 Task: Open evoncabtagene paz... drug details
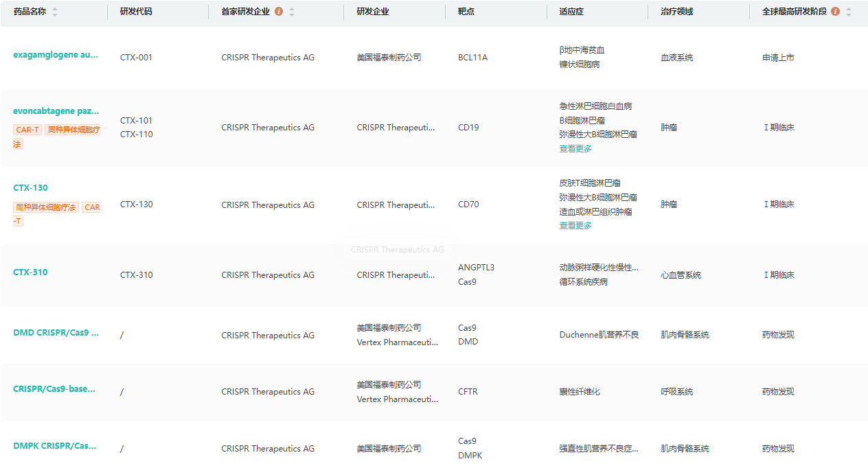tap(56, 110)
